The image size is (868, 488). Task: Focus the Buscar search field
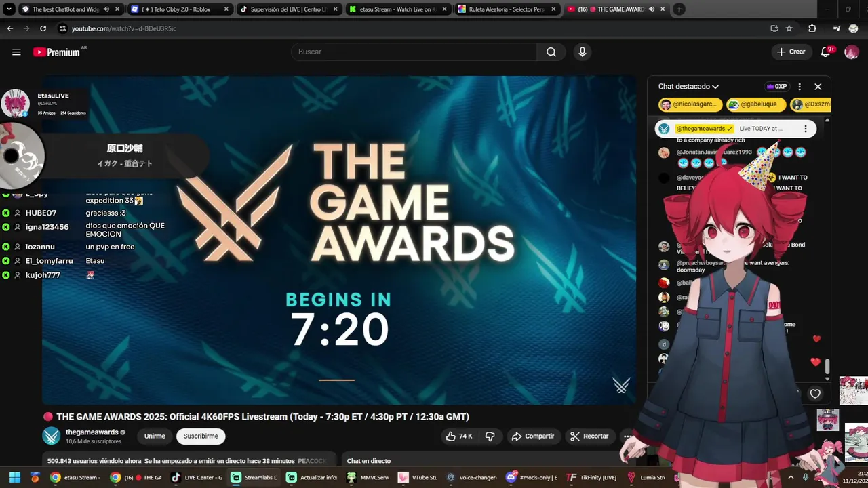tap(414, 52)
